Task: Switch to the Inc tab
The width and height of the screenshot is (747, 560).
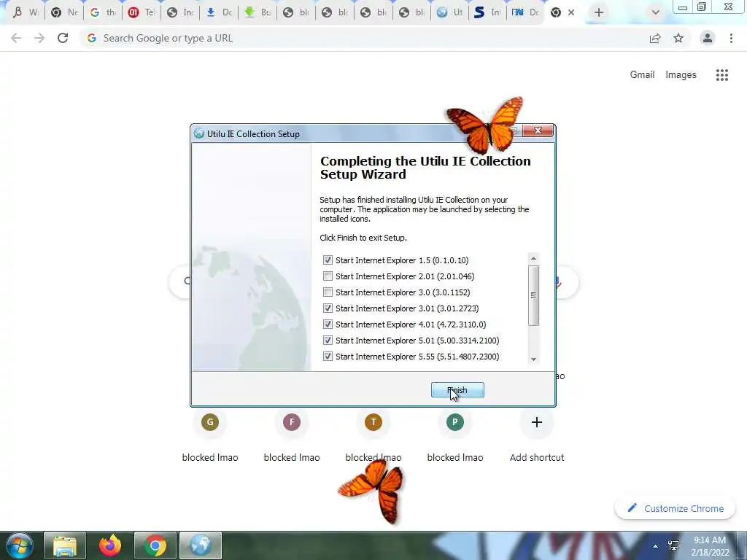Action: pos(180,12)
